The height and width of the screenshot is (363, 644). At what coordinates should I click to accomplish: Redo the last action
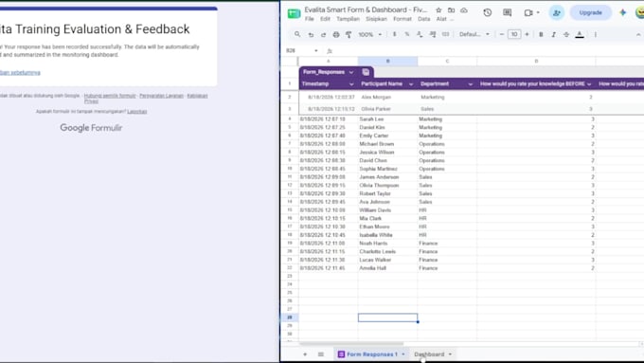(323, 34)
